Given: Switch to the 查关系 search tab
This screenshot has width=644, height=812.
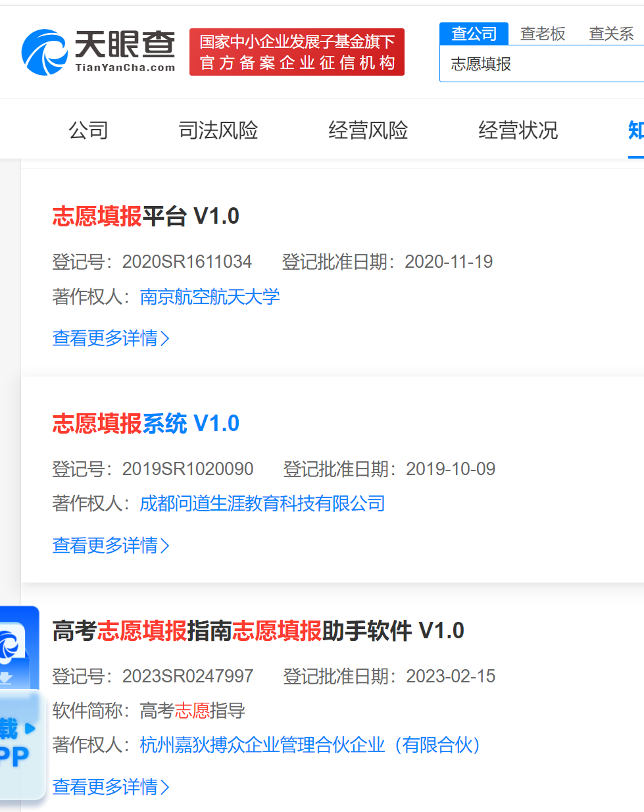Looking at the screenshot, I should [x=611, y=34].
